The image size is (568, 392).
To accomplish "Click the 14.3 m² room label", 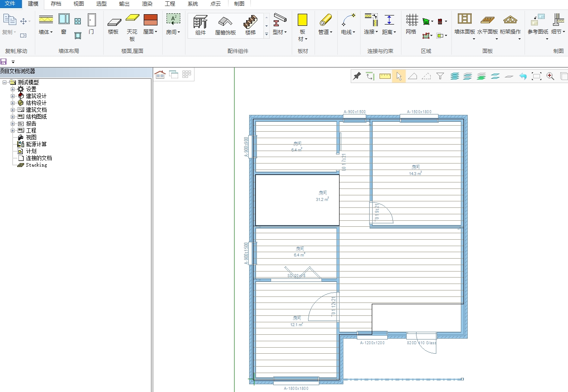I will click(415, 173).
